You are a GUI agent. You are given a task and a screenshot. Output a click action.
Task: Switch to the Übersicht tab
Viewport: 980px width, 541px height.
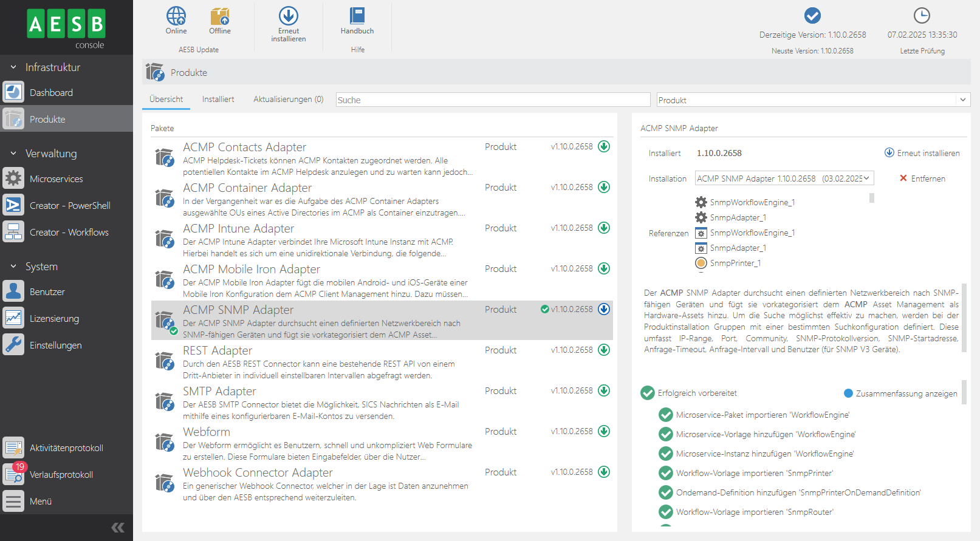(166, 100)
